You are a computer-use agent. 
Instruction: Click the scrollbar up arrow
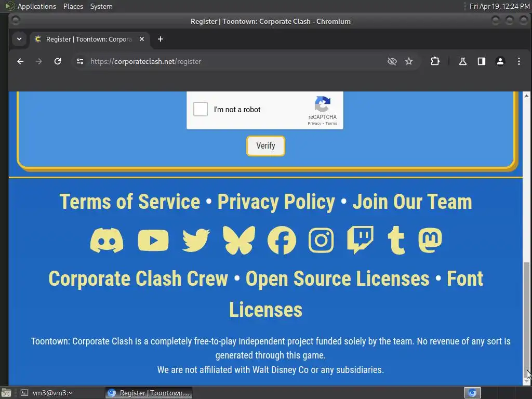tap(526, 95)
